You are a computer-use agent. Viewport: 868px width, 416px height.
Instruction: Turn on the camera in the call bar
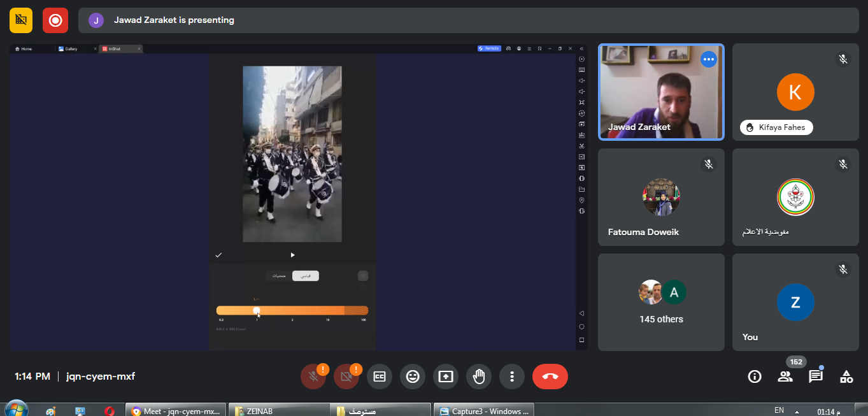(346, 377)
